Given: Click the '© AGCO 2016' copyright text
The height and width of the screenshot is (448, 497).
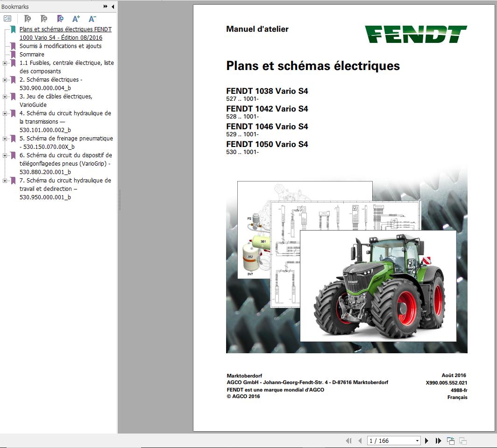Looking at the screenshot, I should (243, 396).
